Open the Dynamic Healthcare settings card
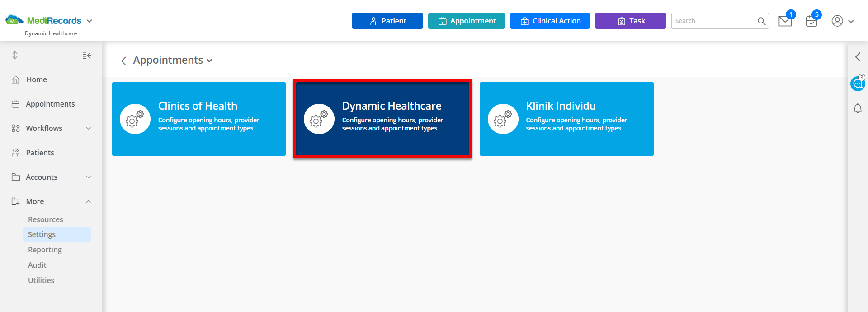868x312 pixels. pos(382,119)
